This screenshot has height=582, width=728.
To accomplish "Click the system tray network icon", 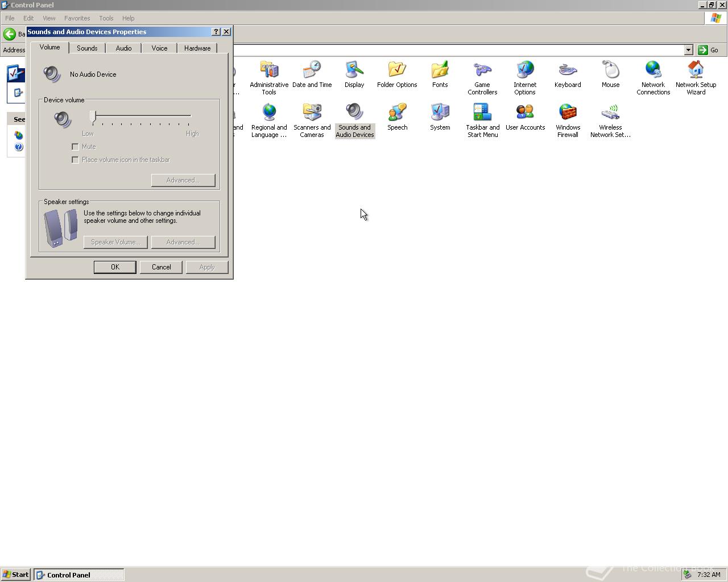I will pyautogui.click(x=688, y=575).
